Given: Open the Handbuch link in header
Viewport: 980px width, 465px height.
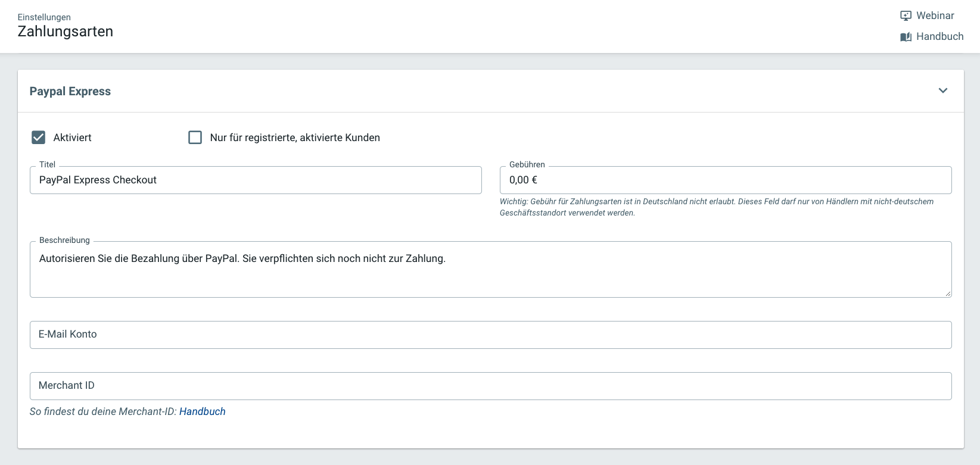Looking at the screenshot, I should click(939, 36).
